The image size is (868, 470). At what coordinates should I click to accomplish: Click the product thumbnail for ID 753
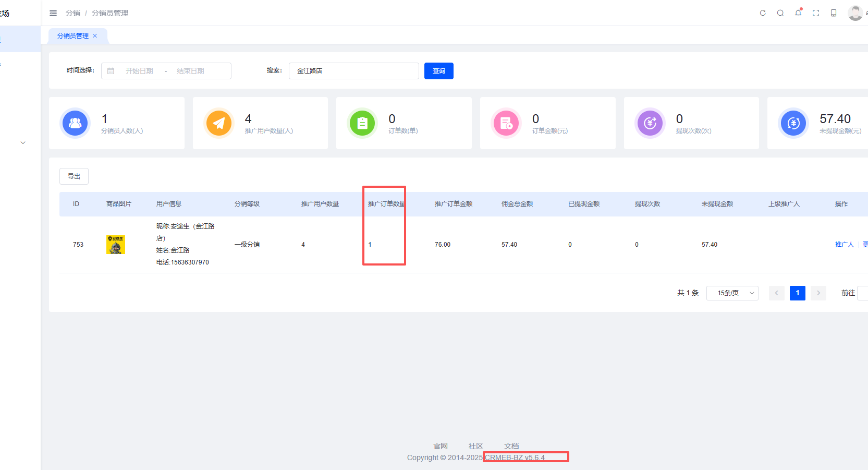[116, 245]
